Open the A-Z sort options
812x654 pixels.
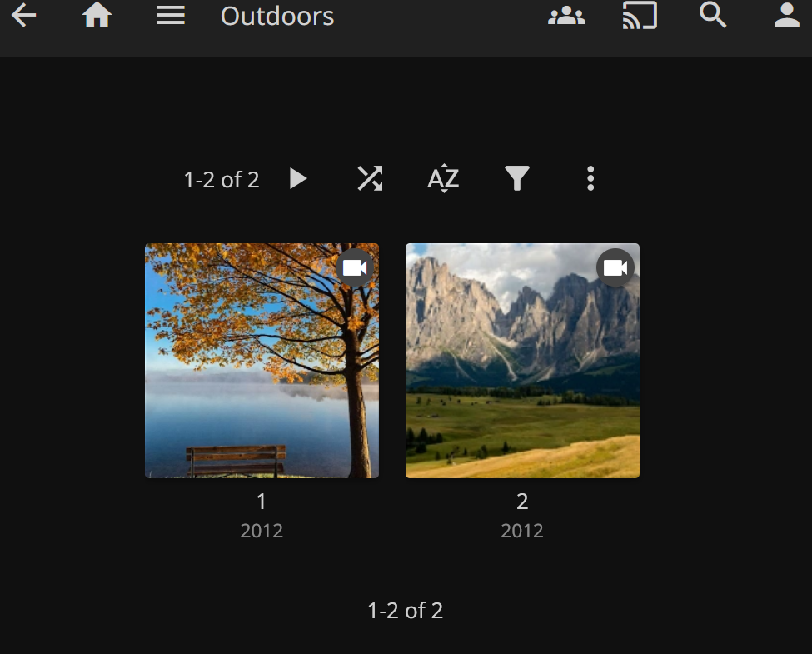coord(443,178)
